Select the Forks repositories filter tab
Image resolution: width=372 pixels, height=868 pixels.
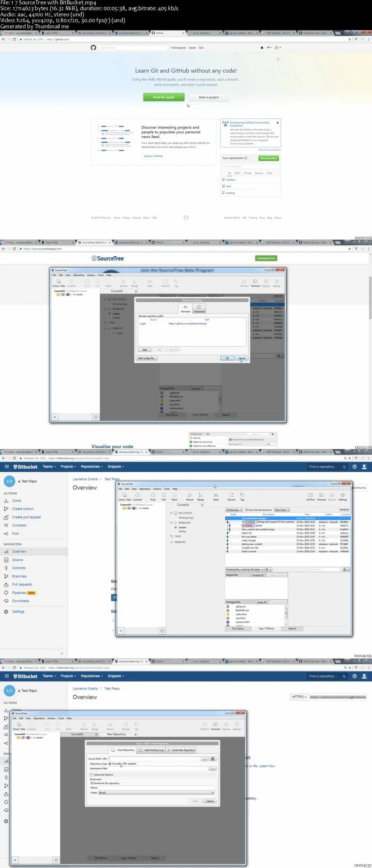[269, 173]
